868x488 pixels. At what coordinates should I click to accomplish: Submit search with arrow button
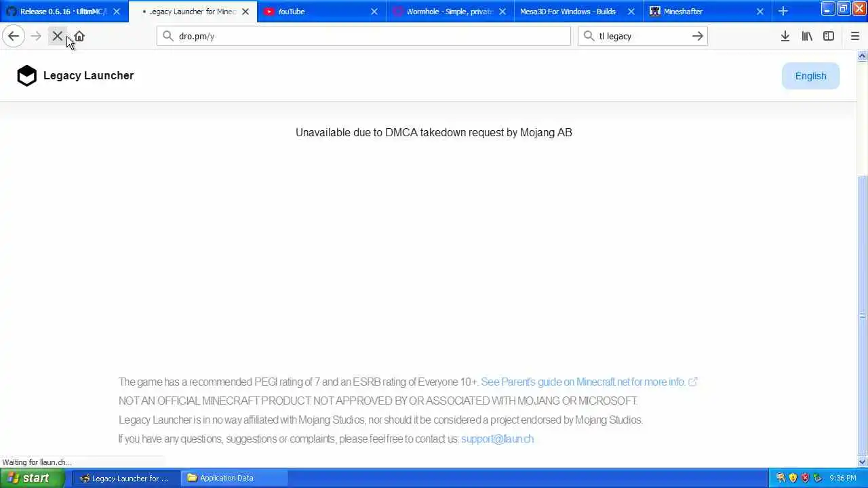point(697,36)
